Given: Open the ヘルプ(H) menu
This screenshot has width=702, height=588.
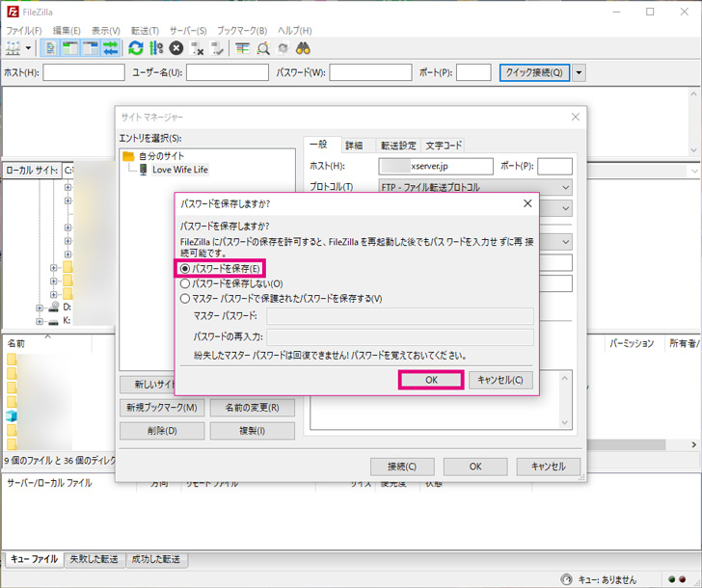Looking at the screenshot, I should click(x=294, y=31).
